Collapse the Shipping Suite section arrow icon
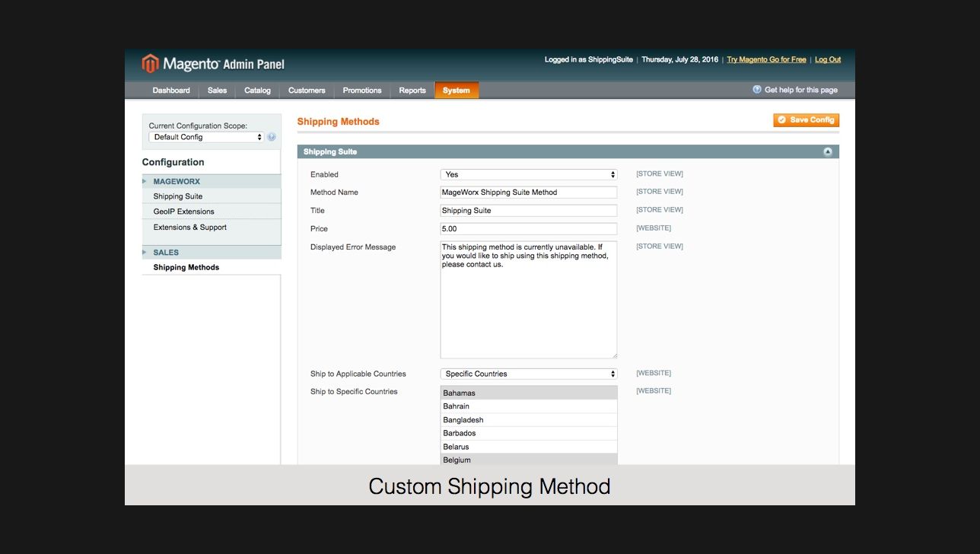 [x=827, y=152]
